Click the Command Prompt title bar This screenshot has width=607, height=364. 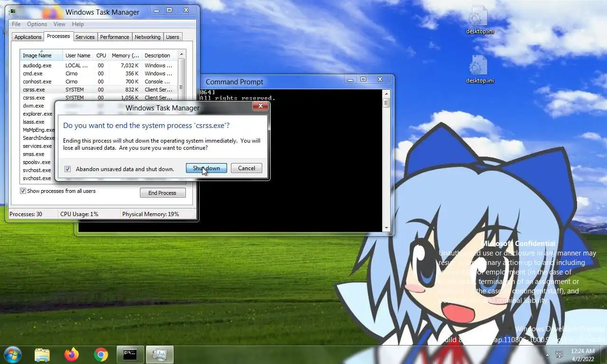tap(234, 82)
